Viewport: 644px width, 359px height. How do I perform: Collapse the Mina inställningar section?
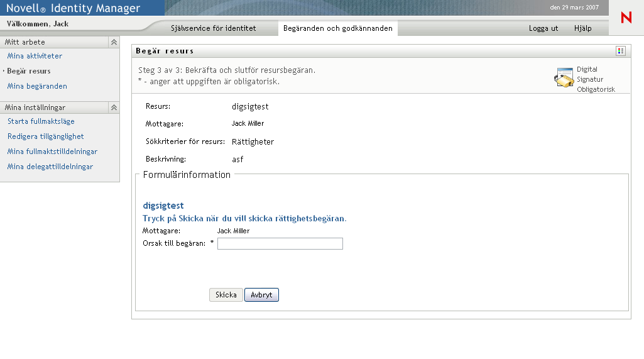click(x=114, y=108)
